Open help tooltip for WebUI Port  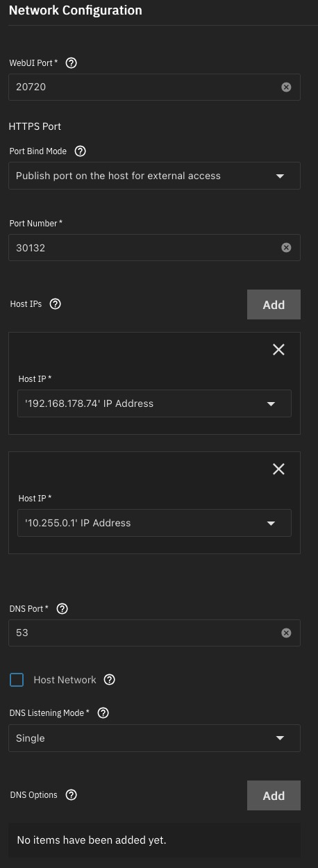(x=71, y=62)
